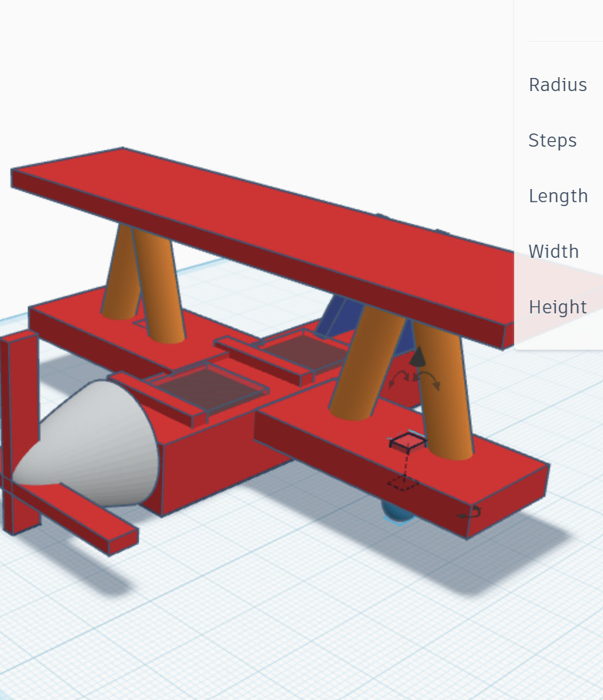
Task: Click the Length property label
Action: 557,196
